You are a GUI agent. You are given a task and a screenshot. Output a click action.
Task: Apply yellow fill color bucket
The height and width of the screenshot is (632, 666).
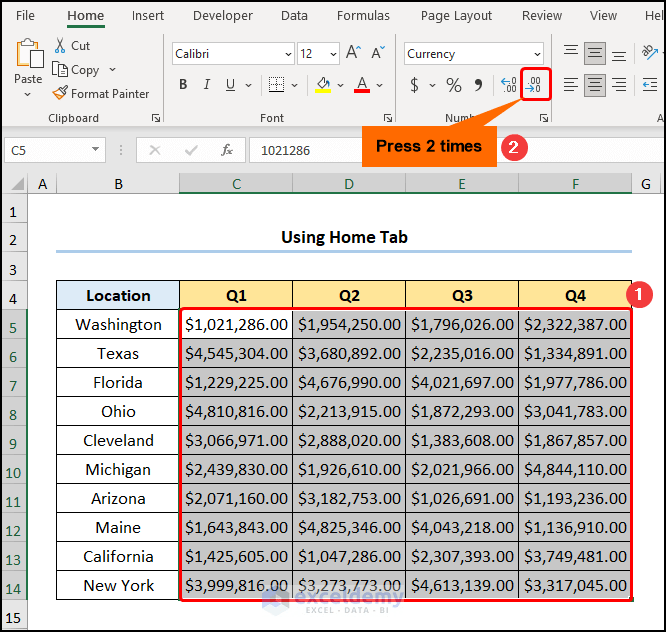tap(323, 85)
